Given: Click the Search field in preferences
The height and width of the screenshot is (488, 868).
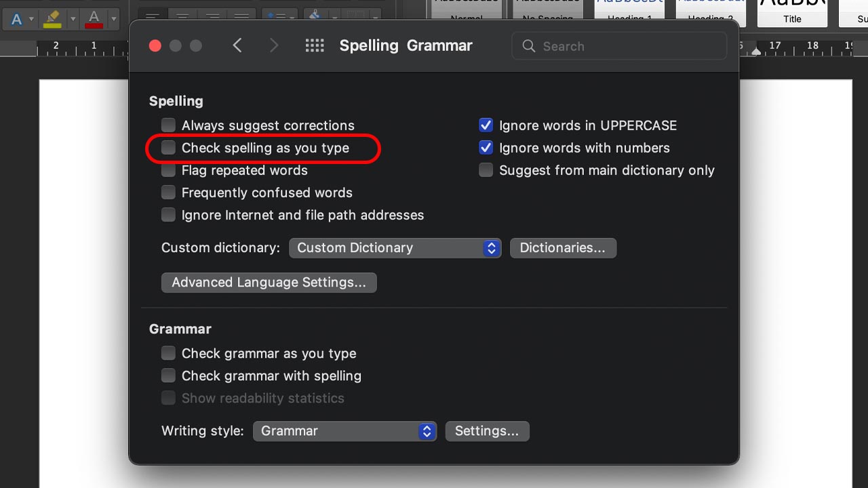Looking at the screenshot, I should (x=619, y=46).
